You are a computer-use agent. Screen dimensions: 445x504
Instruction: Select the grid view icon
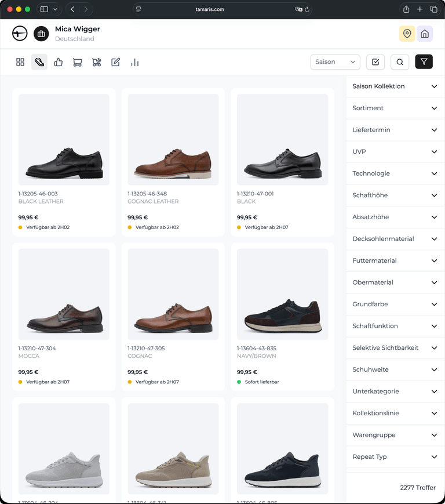tap(20, 61)
